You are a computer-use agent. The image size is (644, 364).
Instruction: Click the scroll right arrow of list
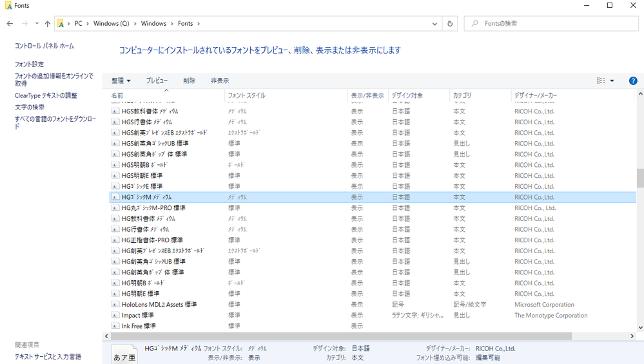coord(632,336)
